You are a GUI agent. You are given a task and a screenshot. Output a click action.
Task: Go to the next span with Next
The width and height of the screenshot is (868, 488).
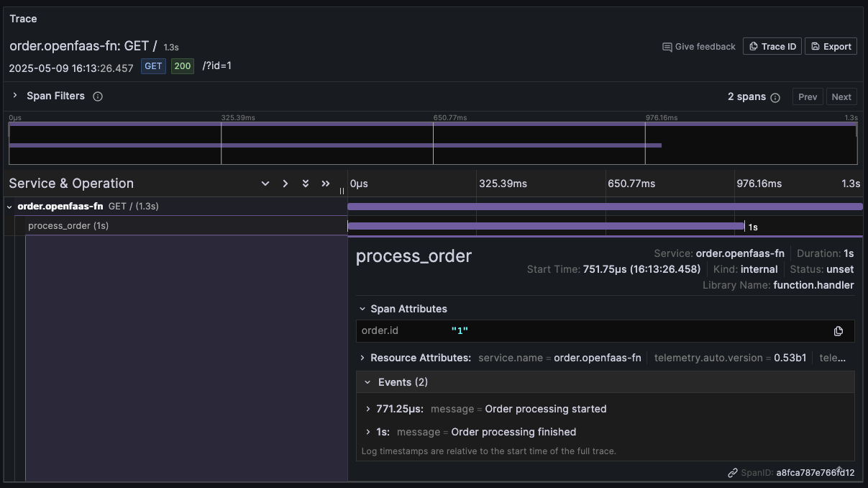pyautogui.click(x=841, y=96)
